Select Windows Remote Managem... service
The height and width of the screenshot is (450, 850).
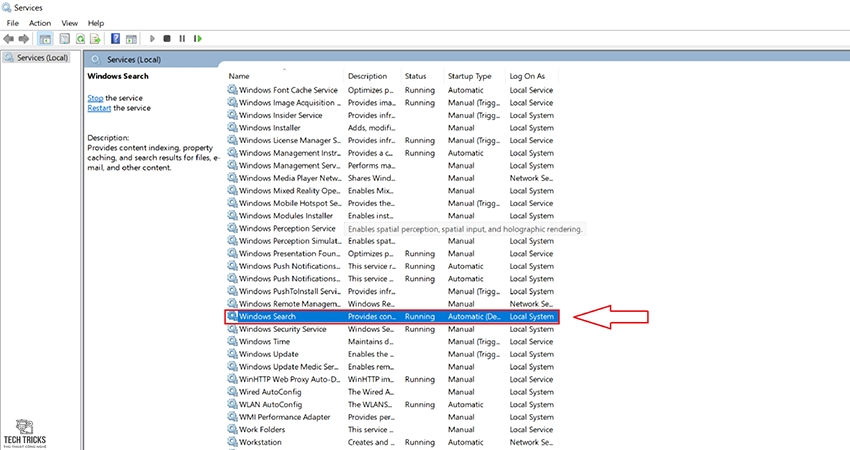[290, 304]
